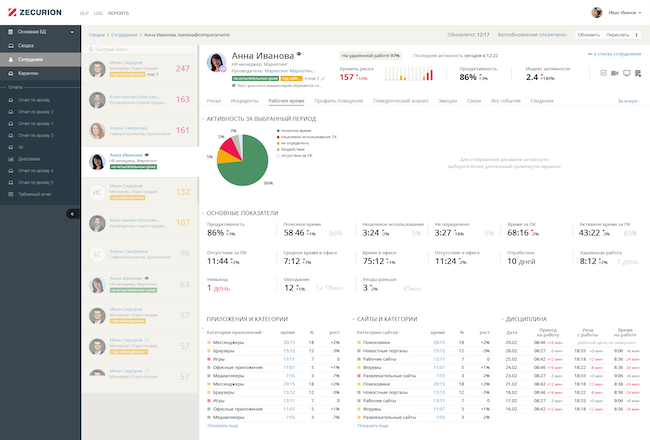Screen dimensions: 650x440
Task: Click the notes icon at far right of header
Action: (x=639, y=74)
